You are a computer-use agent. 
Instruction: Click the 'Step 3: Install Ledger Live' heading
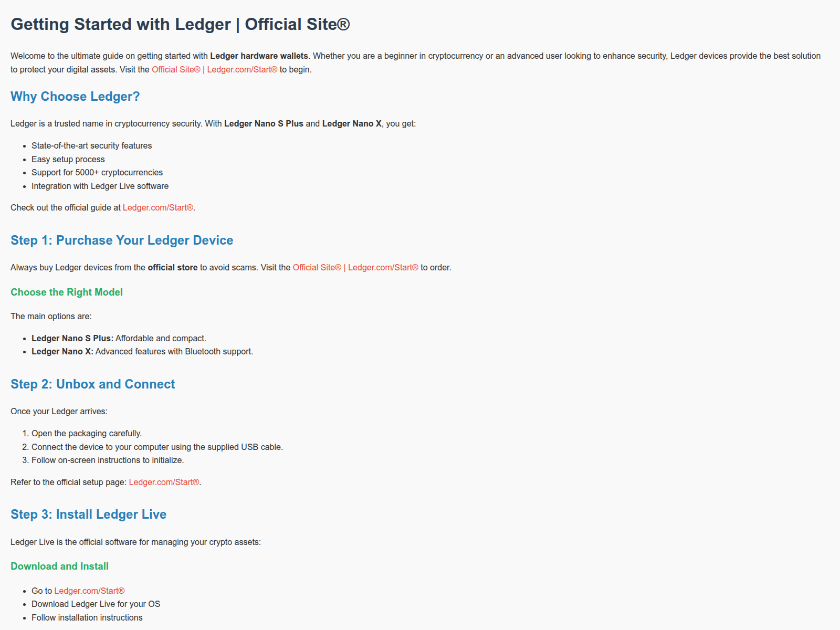pyautogui.click(x=88, y=514)
